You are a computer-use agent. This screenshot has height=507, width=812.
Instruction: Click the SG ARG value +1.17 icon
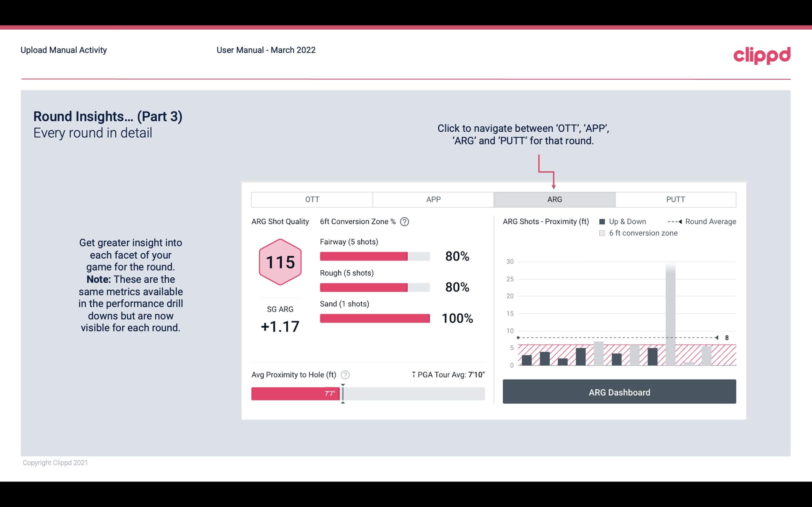click(x=280, y=327)
